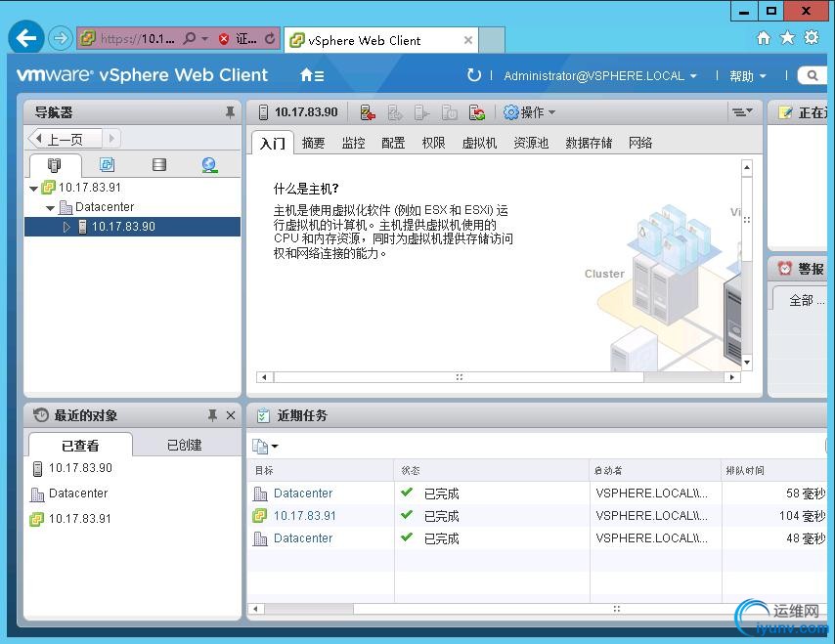
Task: Open the Hosts and Clusters navigator tab
Action: tap(55, 165)
